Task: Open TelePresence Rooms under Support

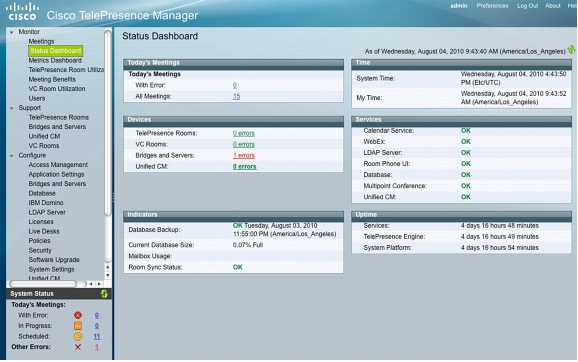Action: [59, 117]
